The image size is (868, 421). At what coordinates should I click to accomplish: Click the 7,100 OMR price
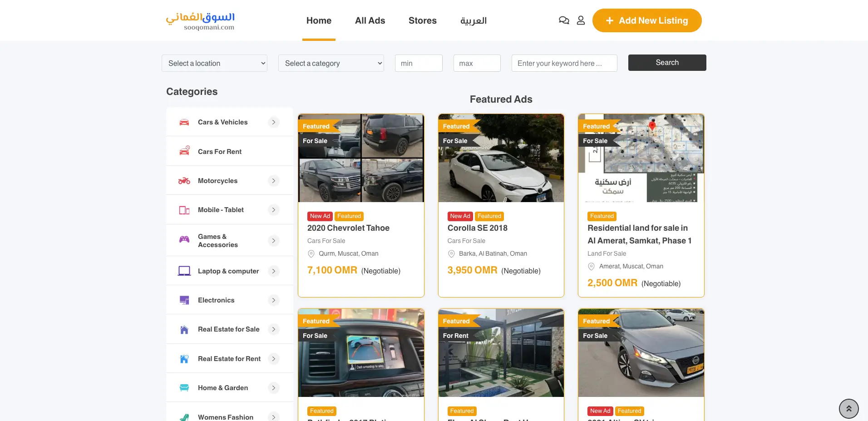pyautogui.click(x=332, y=270)
